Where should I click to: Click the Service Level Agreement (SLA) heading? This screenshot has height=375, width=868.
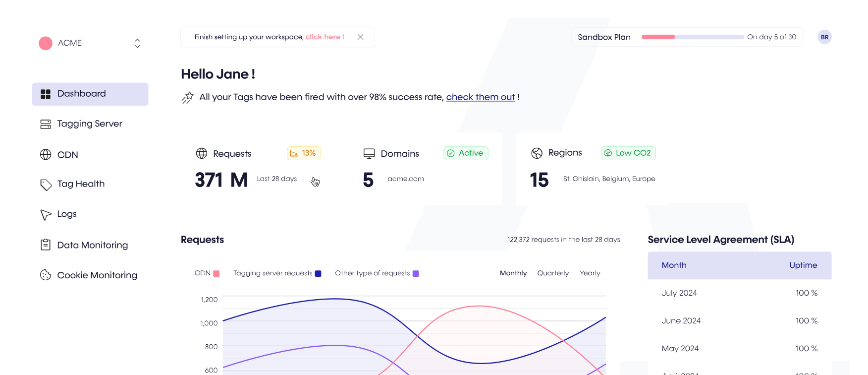pos(721,240)
